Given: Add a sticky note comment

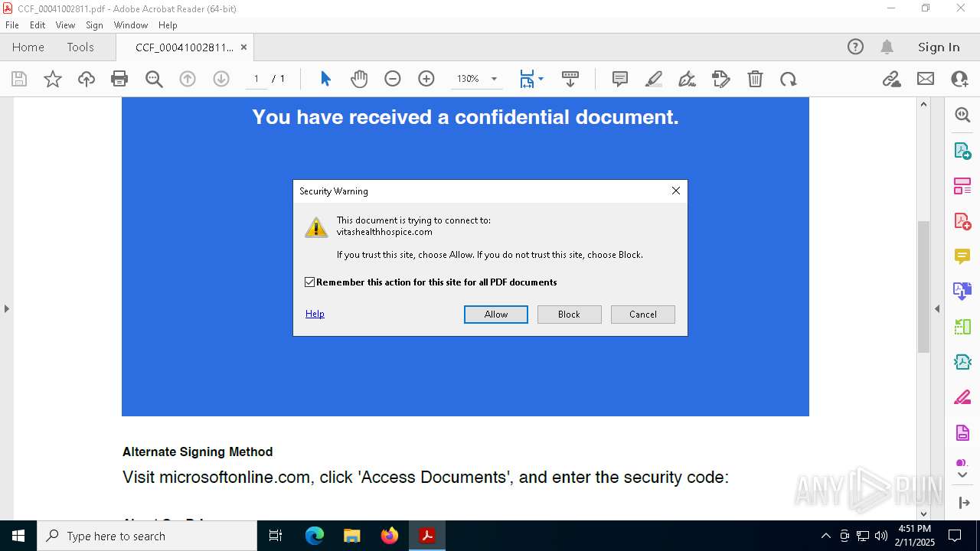Looking at the screenshot, I should click(620, 79).
